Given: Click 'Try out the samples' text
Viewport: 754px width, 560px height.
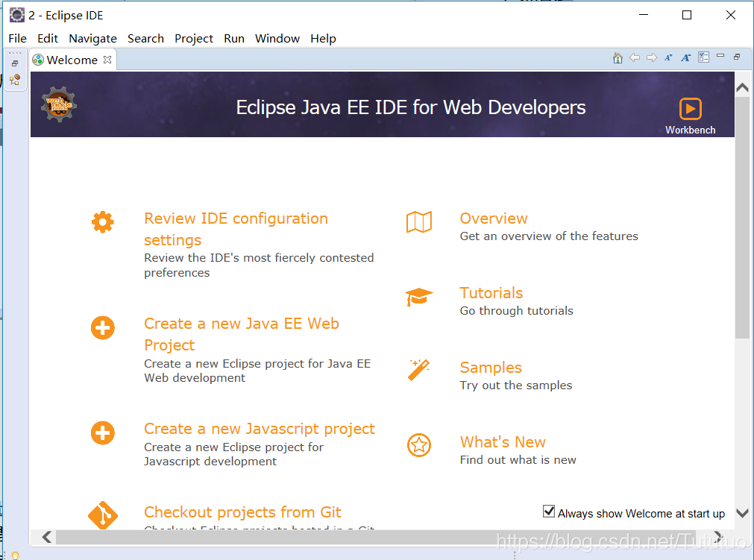Looking at the screenshot, I should click(x=516, y=386).
